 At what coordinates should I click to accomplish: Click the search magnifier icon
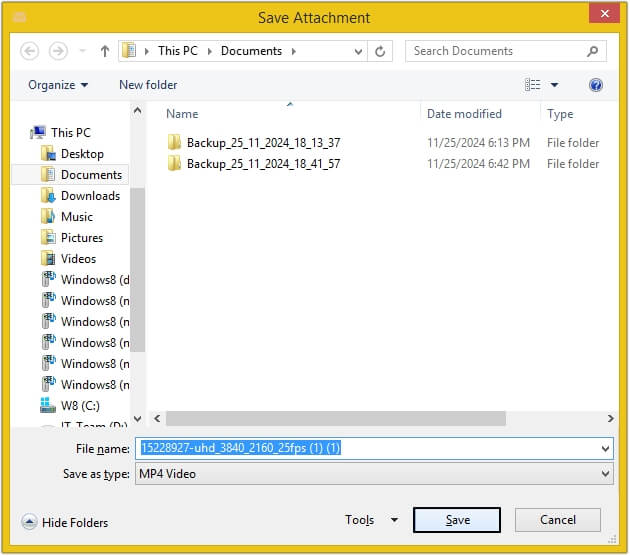pyautogui.click(x=593, y=51)
